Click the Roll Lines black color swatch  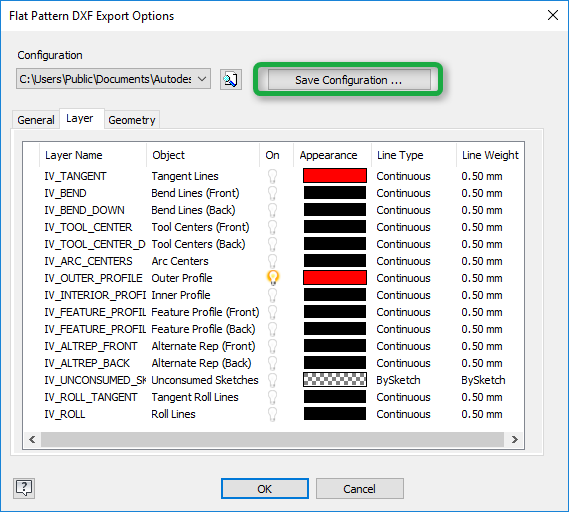pyautogui.click(x=335, y=414)
